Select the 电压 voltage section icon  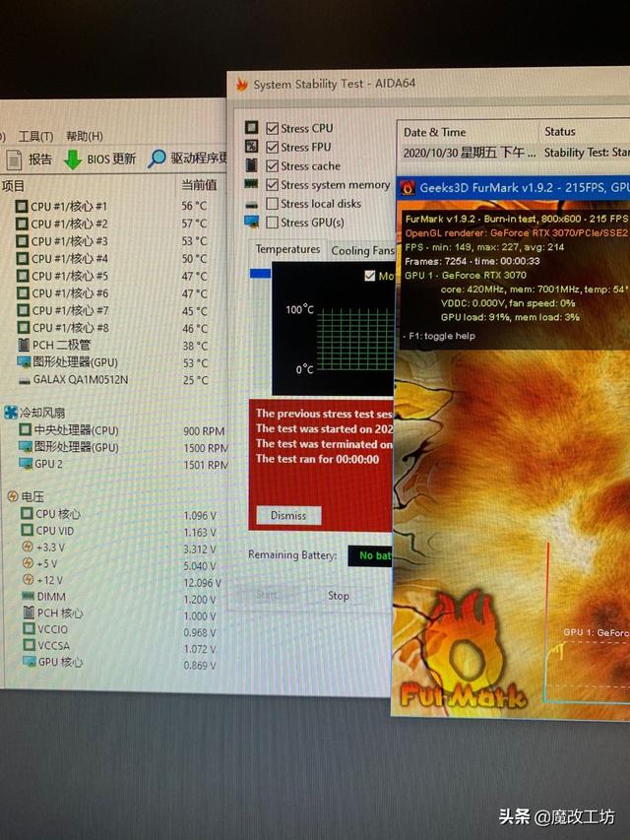[x=12, y=496]
